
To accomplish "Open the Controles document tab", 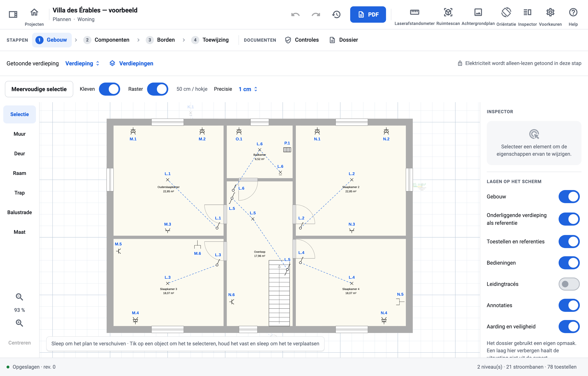I will 302,40.
